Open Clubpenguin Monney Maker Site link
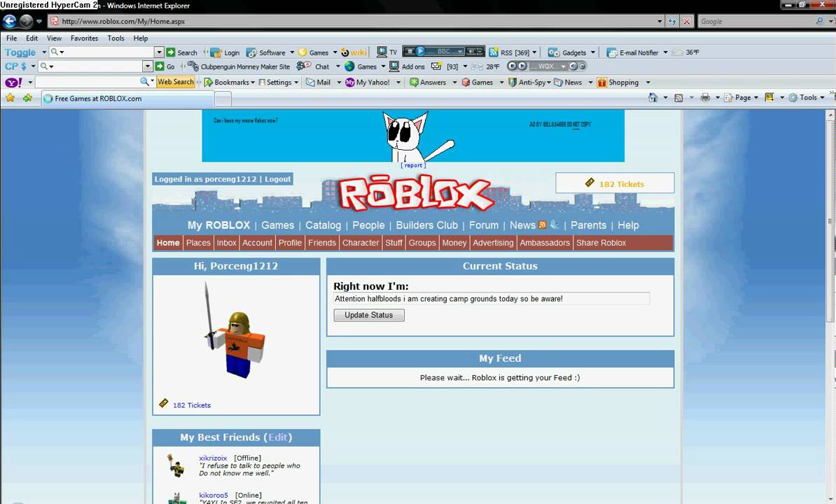Viewport: 836px width, 504px height. pyautogui.click(x=239, y=66)
